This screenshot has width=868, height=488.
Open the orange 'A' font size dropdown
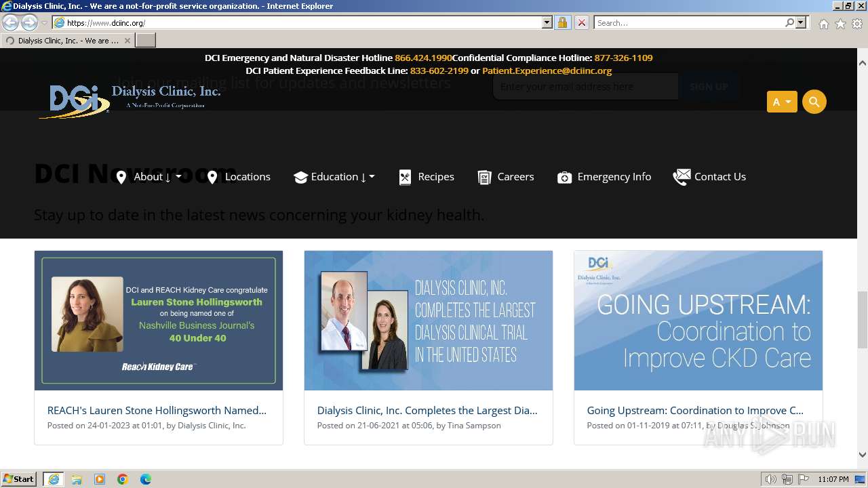782,102
